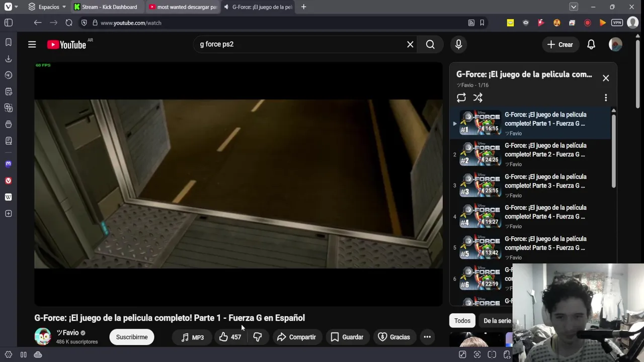The height and width of the screenshot is (362, 644).
Task: Open the YouTube account avatar menu
Action: [x=615, y=45]
